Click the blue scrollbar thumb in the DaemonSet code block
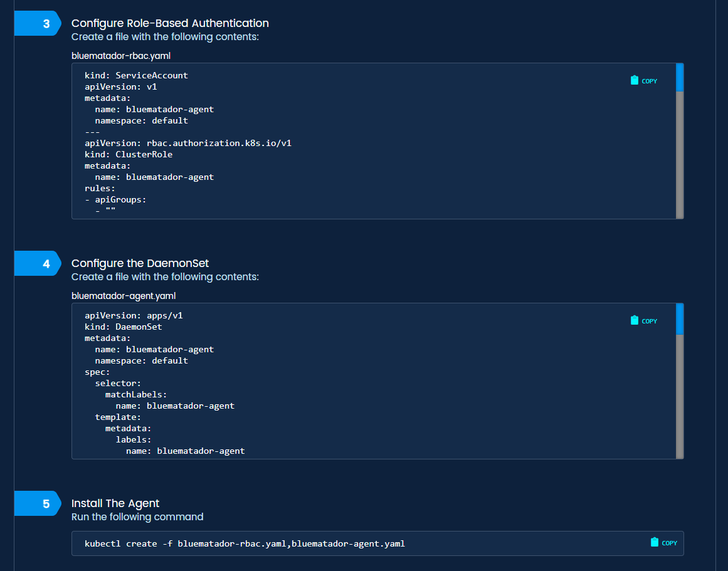Screen dimensions: 728x571 (x=680, y=318)
